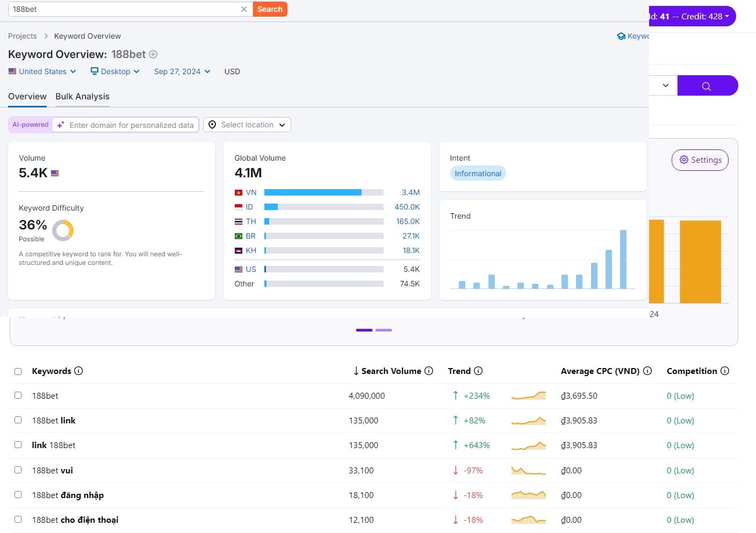Open VN 3.4M volume link

411,192
